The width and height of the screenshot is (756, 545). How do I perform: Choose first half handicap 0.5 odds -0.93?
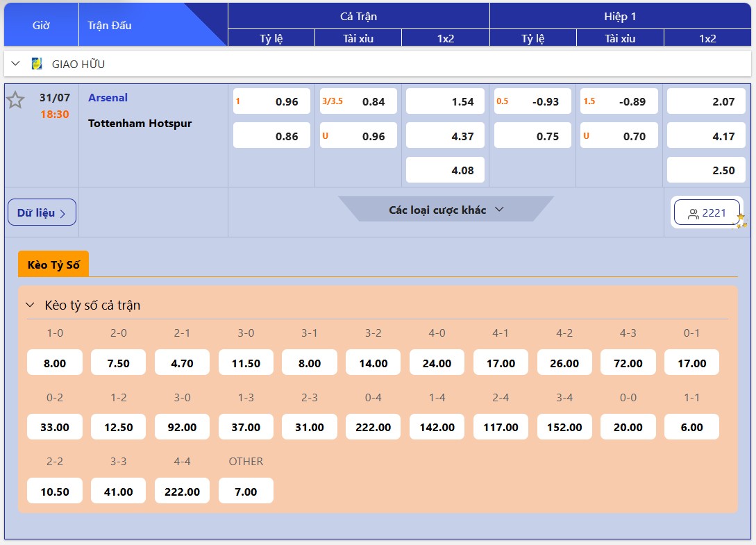[x=532, y=101]
